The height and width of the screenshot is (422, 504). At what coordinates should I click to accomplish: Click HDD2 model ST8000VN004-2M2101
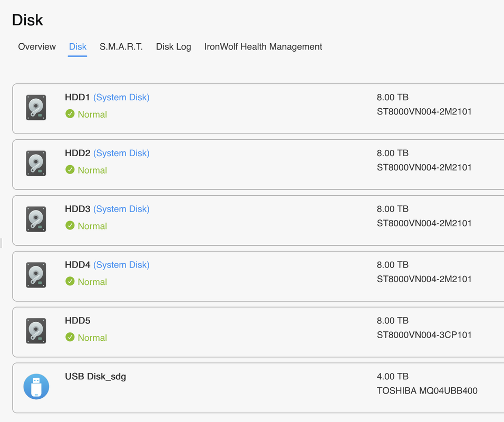click(x=424, y=168)
